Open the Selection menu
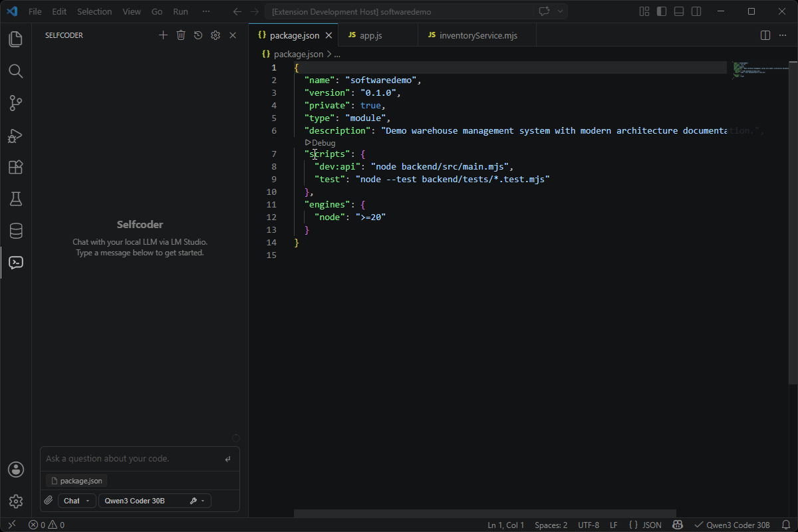This screenshot has height=532, width=798. tap(94, 11)
